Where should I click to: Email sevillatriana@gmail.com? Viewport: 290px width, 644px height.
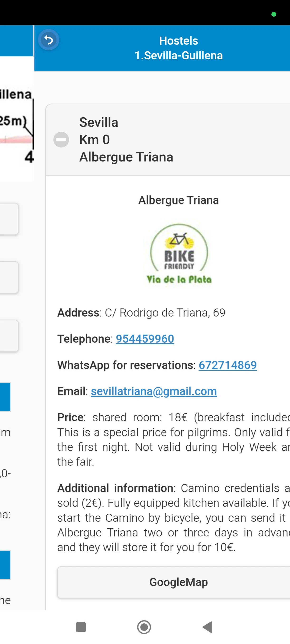(154, 391)
